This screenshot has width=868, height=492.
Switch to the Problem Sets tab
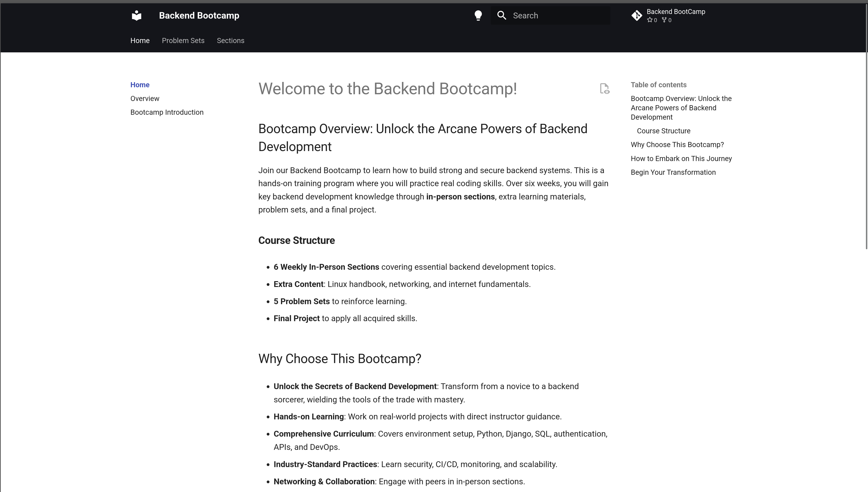click(183, 40)
